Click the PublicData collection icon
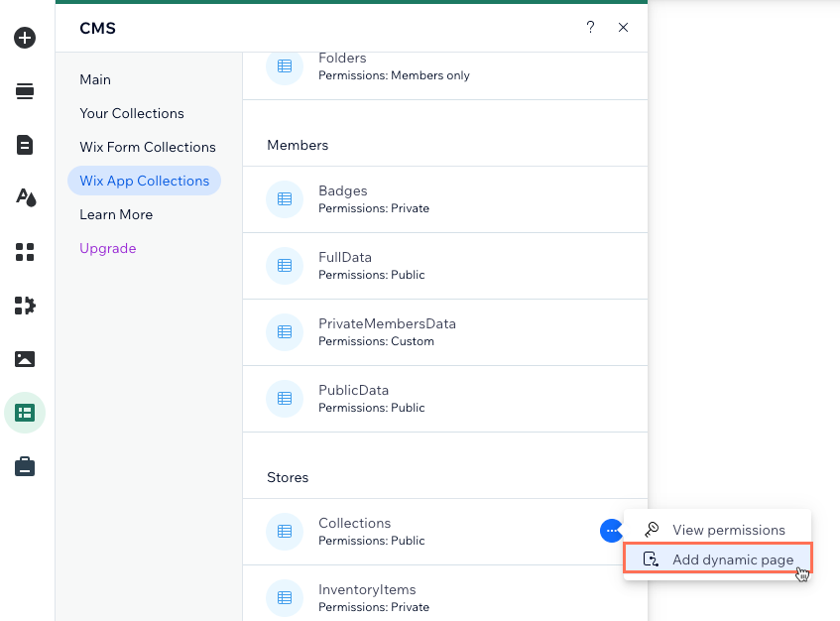 285,399
